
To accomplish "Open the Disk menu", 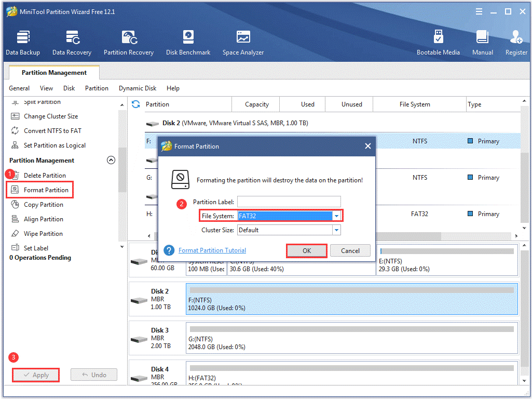I will [69, 88].
